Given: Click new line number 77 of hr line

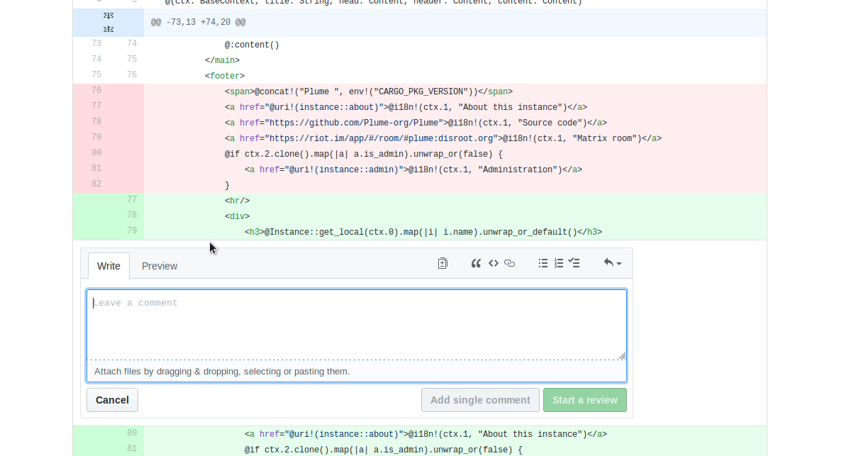Looking at the screenshot, I should pyautogui.click(x=132, y=200).
